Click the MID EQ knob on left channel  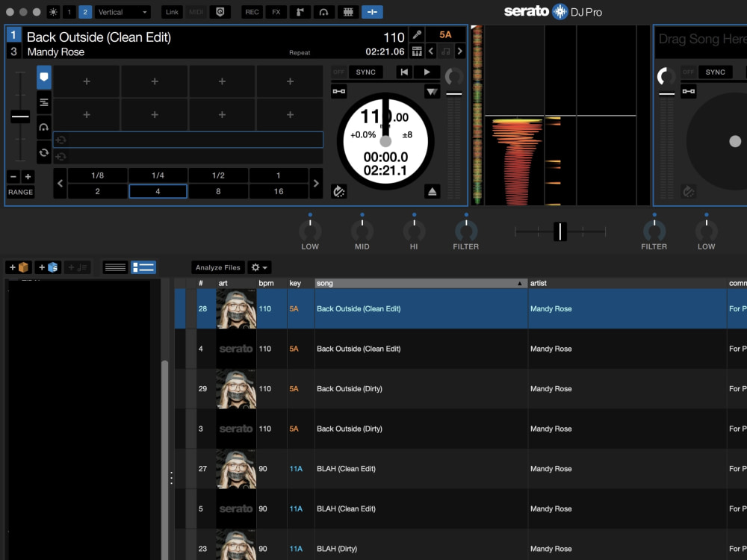point(362,231)
